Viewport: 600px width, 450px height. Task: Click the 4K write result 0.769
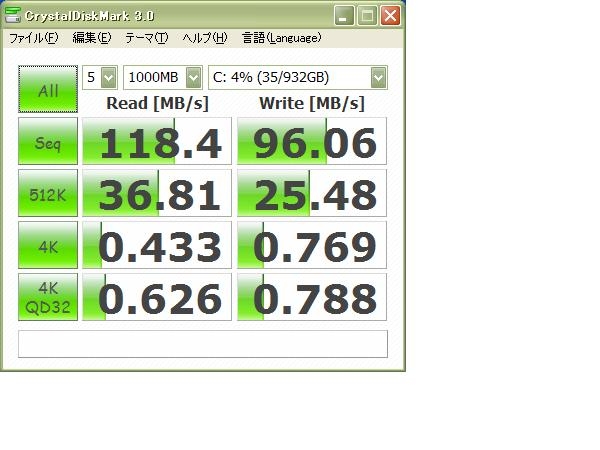312,245
